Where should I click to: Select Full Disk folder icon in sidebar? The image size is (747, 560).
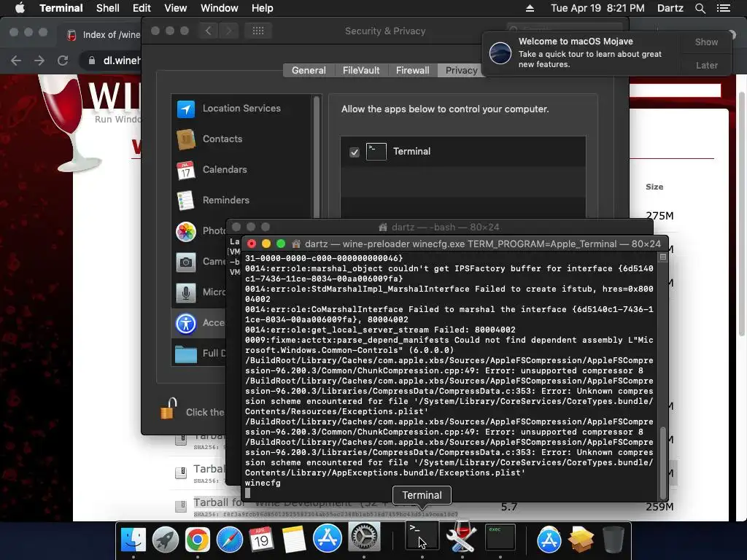[186, 354]
